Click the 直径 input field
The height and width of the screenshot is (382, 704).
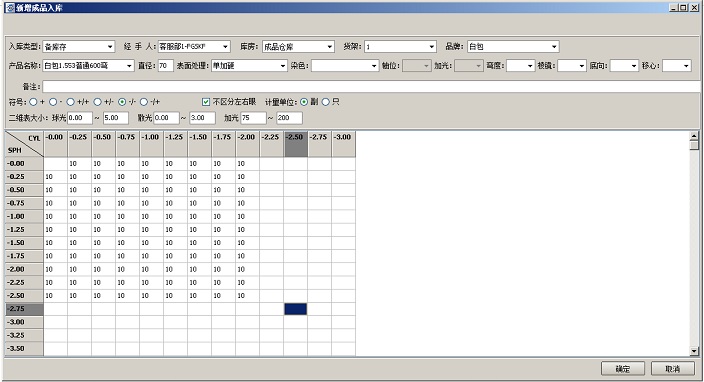[166, 66]
